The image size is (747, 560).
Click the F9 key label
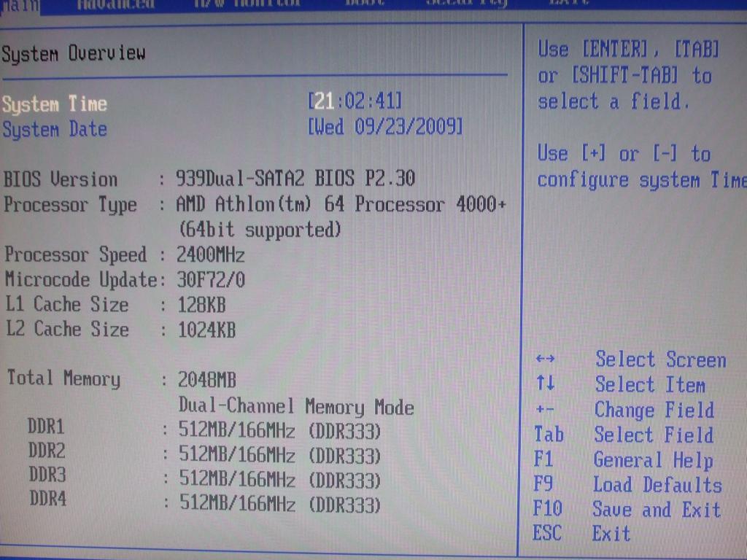pyautogui.click(x=543, y=484)
